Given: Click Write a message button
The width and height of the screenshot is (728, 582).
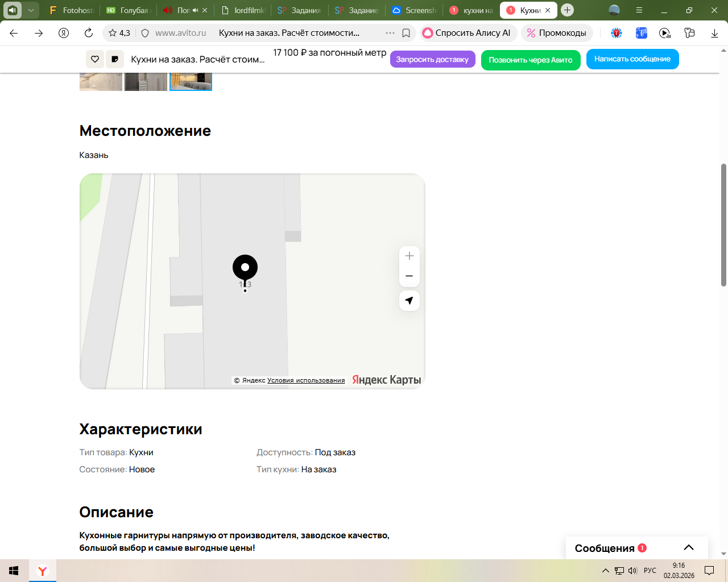Looking at the screenshot, I should 632,59.
